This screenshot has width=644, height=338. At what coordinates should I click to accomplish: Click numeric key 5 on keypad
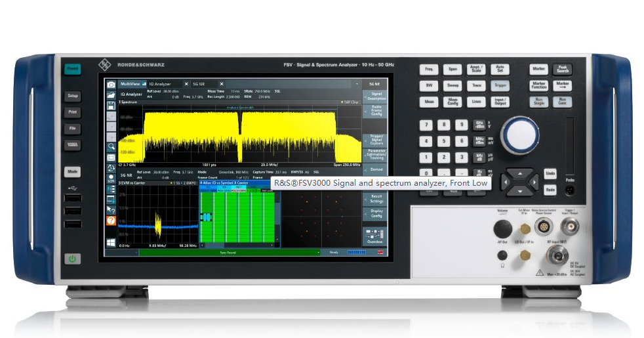pos(443,142)
